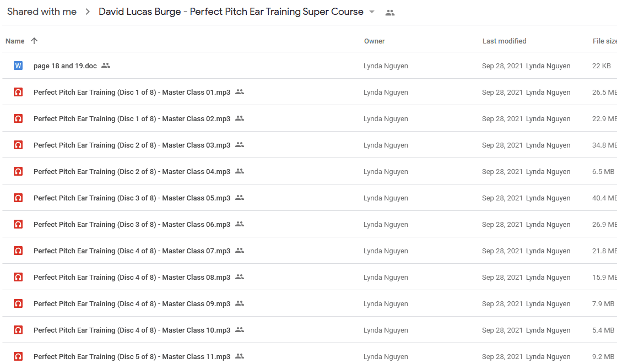Sort by the Last modified column header

(505, 41)
